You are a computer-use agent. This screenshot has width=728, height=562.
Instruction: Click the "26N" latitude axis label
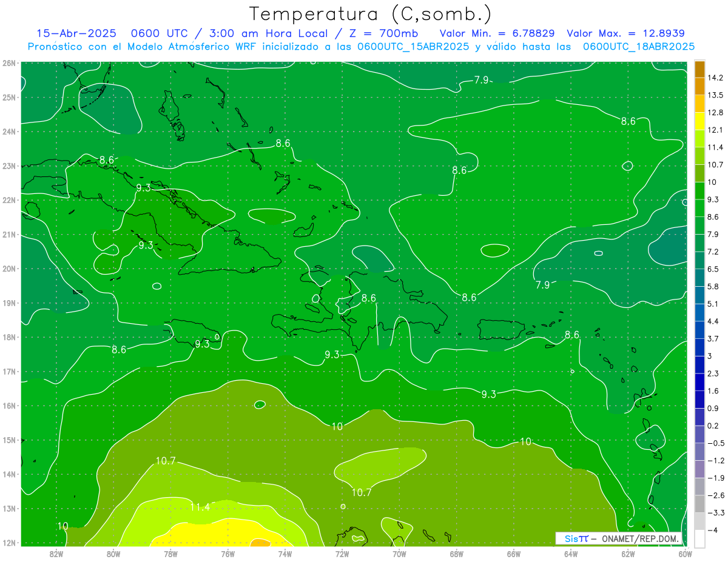[8, 63]
